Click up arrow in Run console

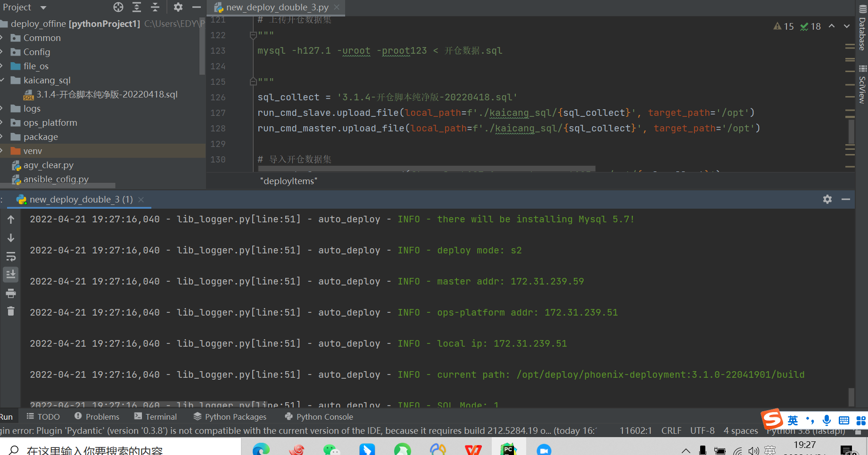tap(11, 219)
